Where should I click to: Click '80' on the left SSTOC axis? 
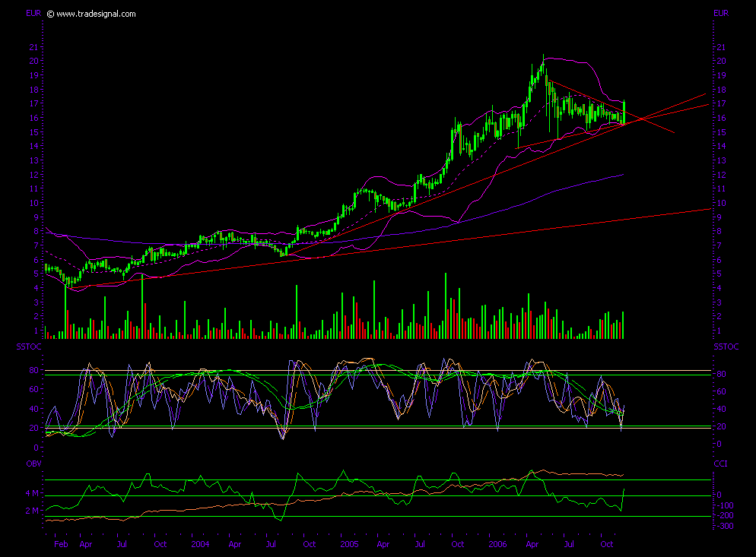(x=33, y=371)
